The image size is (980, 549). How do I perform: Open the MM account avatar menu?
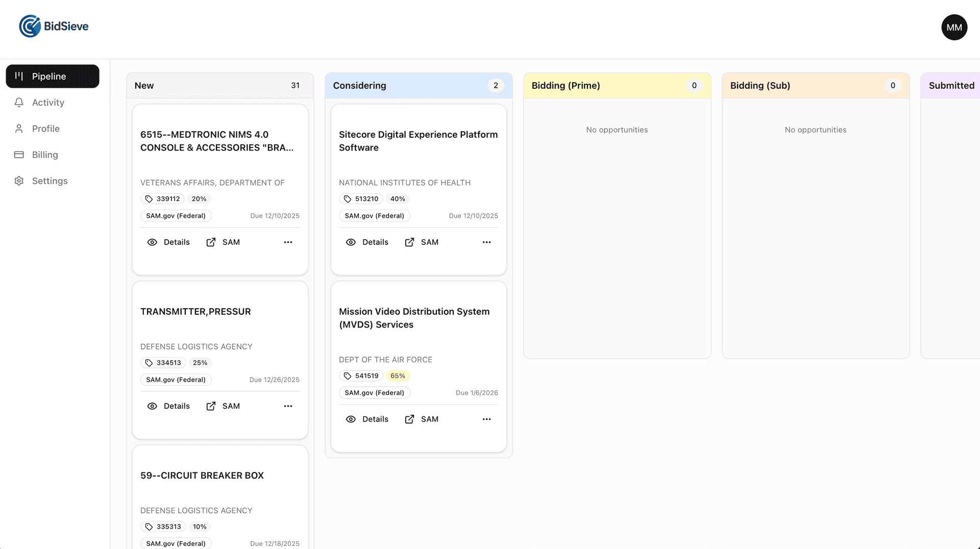954,27
